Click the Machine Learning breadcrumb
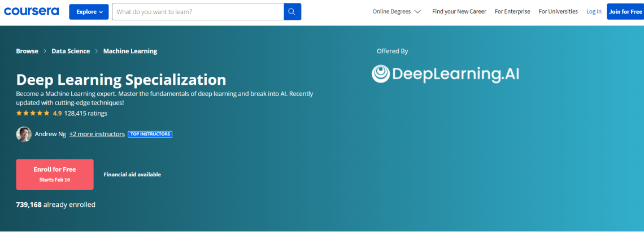 click(130, 51)
